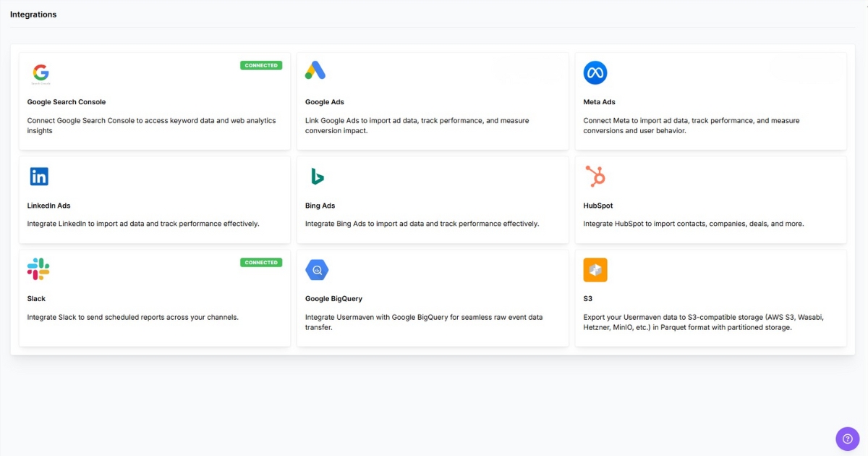This screenshot has width=868, height=456.
Task: Select the Meta Ads icon
Action: (x=595, y=72)
